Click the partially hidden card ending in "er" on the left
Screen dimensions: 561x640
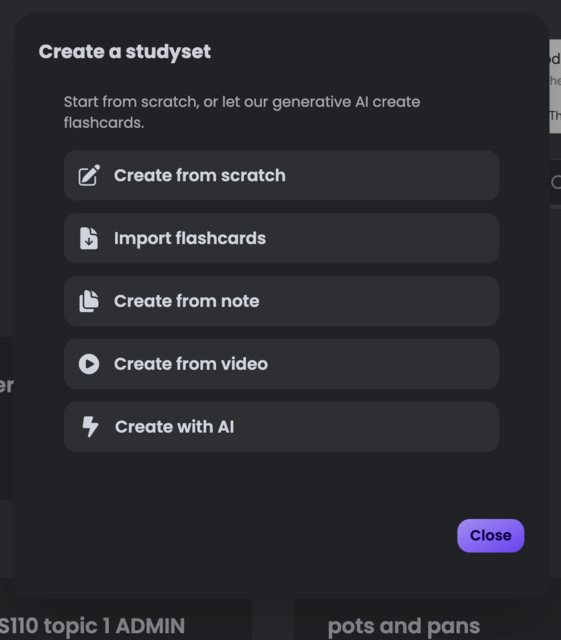point(7,418)
